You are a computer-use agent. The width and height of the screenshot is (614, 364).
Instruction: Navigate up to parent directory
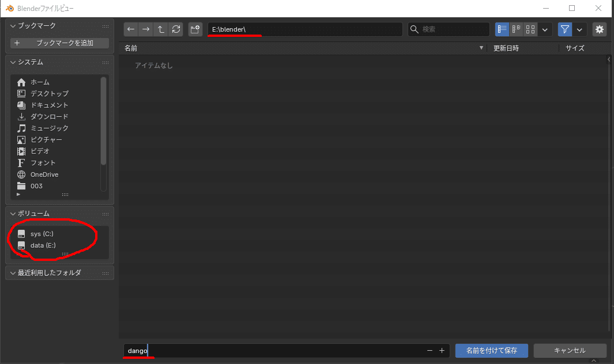coord(161,29)
